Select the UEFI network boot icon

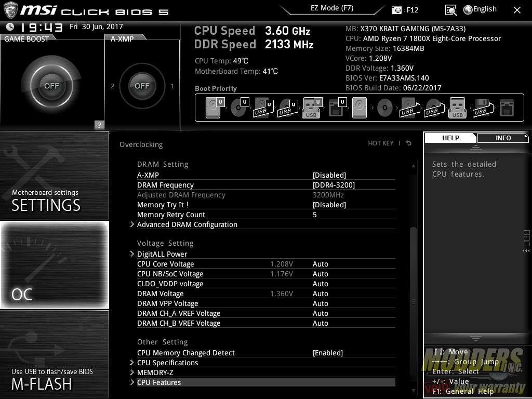pos(337,108)
